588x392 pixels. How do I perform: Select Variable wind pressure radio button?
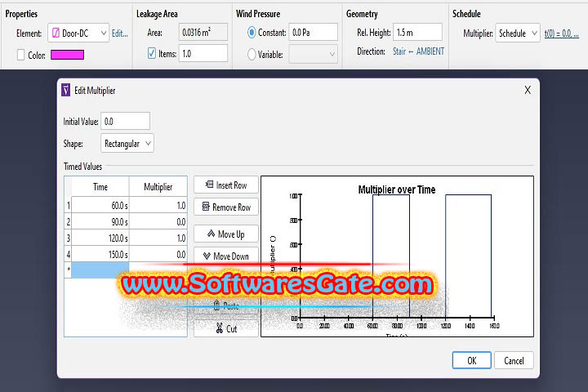click(x=252, y=55)
